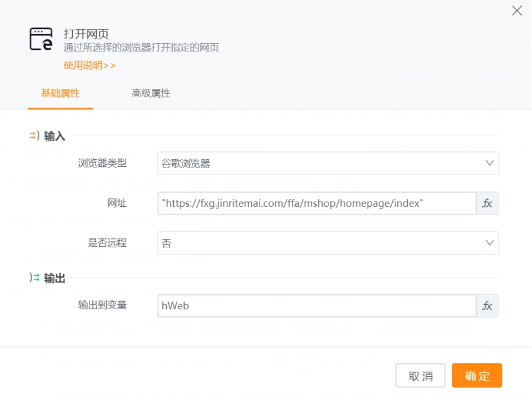The width and height of the screenshot is (532, 400).
Task: Switch to the 基础属性 tab
Action: coord(60,93)
